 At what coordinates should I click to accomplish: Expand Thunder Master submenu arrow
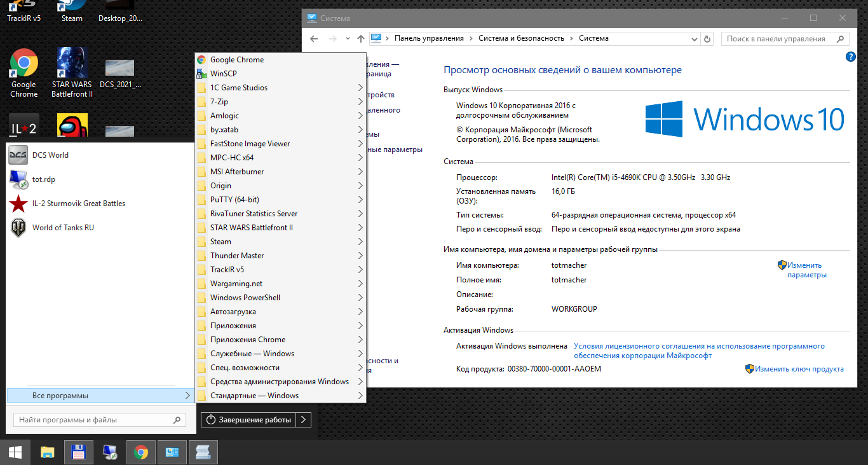[x=360, y=256]
